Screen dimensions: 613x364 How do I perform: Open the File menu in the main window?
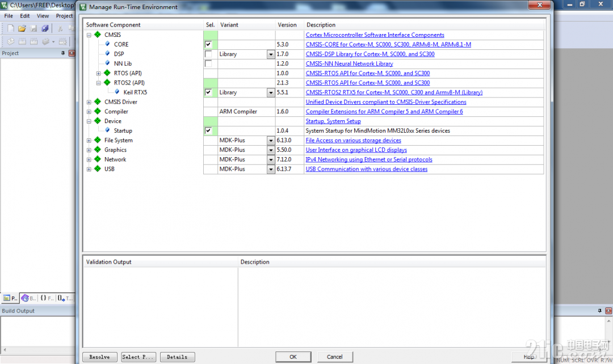click(x=9, y=16)
